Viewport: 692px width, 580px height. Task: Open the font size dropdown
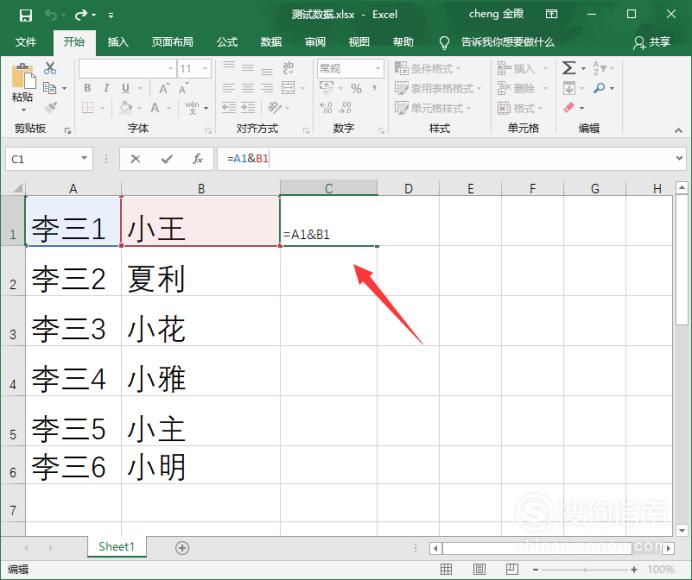click(x=205, y=68)
